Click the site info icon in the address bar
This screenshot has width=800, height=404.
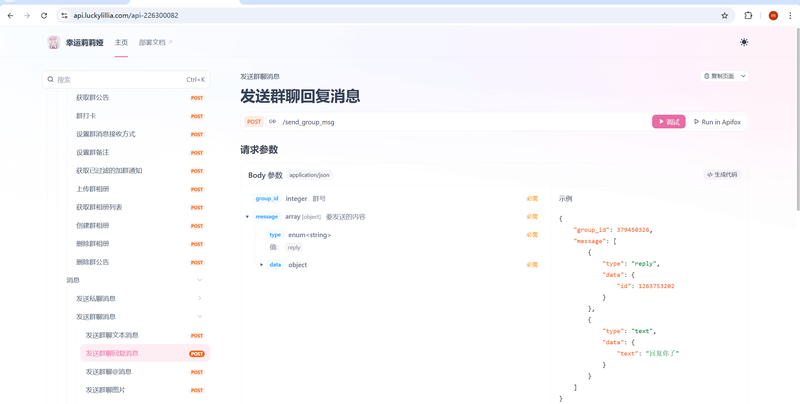coord(64,16)
